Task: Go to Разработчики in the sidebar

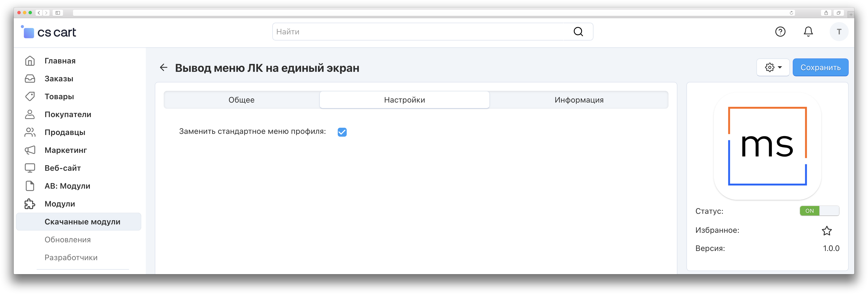Action: point(71,257)
